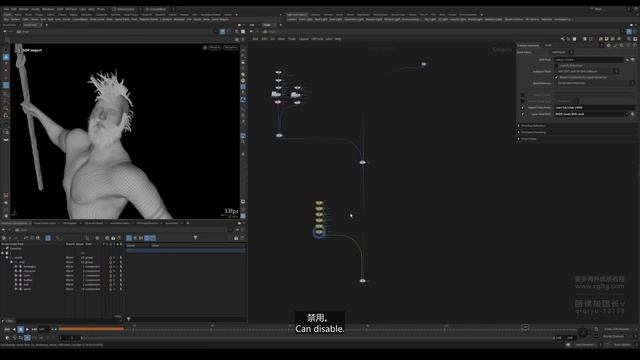Click the Box shelf tool

click(x=7, y=19)
